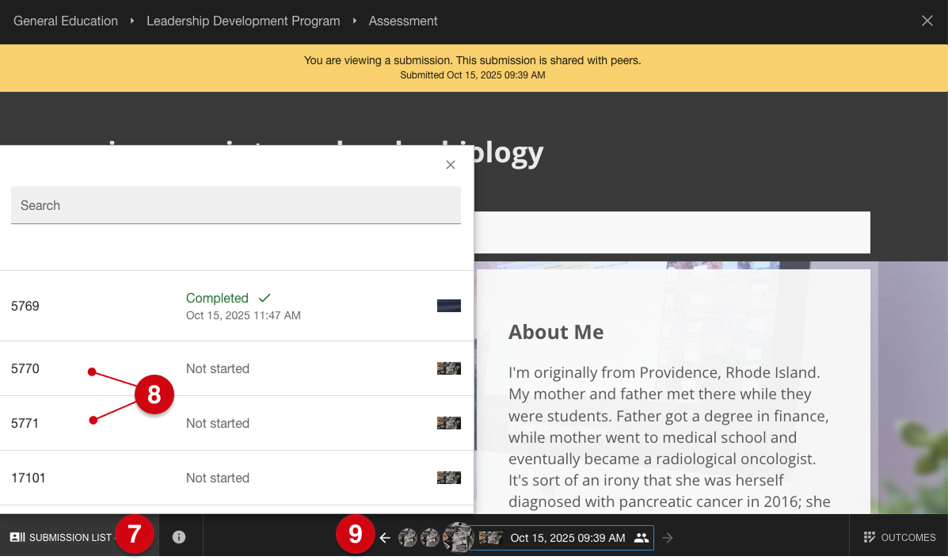Click the submission list icon in bottom bar
The image size is (948, 560).
tap(17, 537)
